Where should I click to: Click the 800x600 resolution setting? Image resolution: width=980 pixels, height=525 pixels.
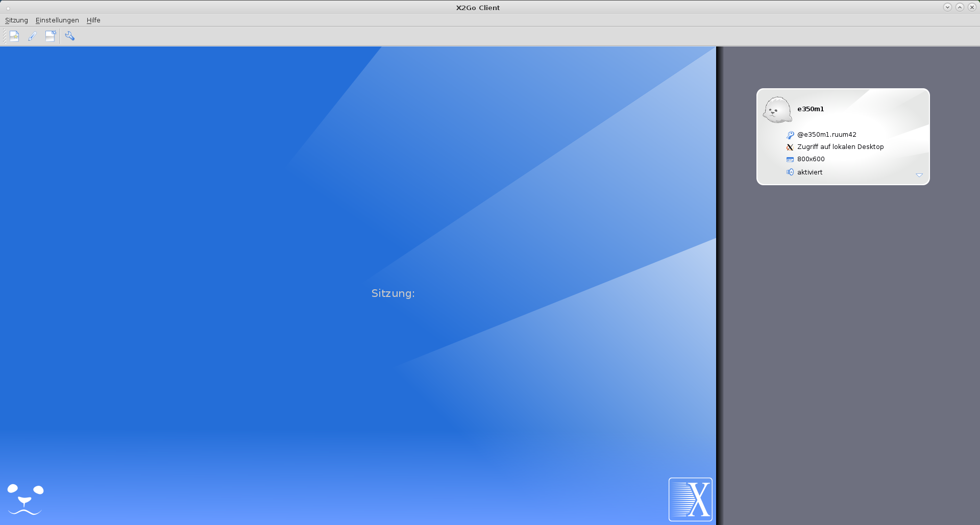811,159
